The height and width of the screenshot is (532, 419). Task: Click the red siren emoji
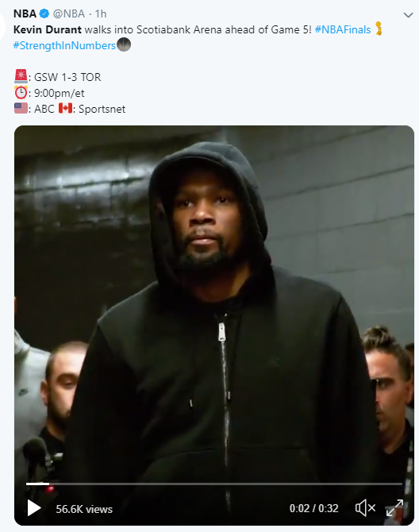[x=21, y=76]
